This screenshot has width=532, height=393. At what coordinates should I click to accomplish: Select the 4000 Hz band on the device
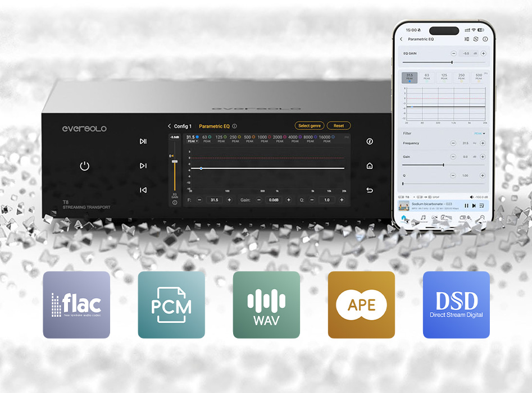295,139
